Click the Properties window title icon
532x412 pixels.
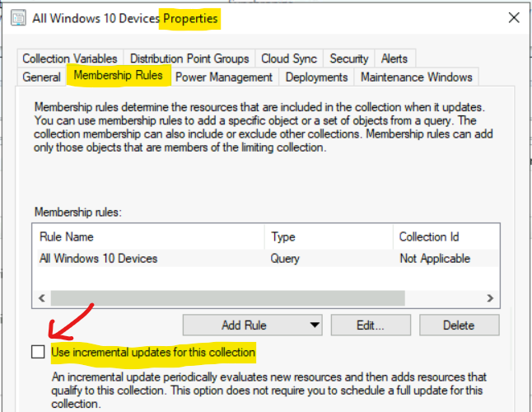(18, 17)
